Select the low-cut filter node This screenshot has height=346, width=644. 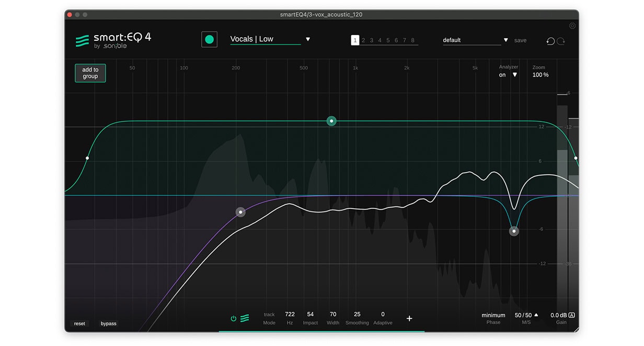coord(240,212)
